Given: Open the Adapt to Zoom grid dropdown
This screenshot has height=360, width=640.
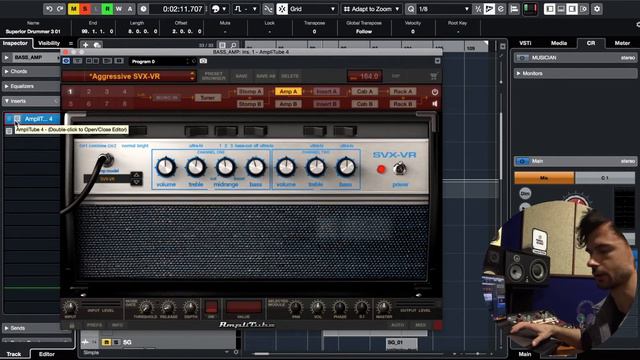Looking at the screenshot, I should click(x=371, y=9).
